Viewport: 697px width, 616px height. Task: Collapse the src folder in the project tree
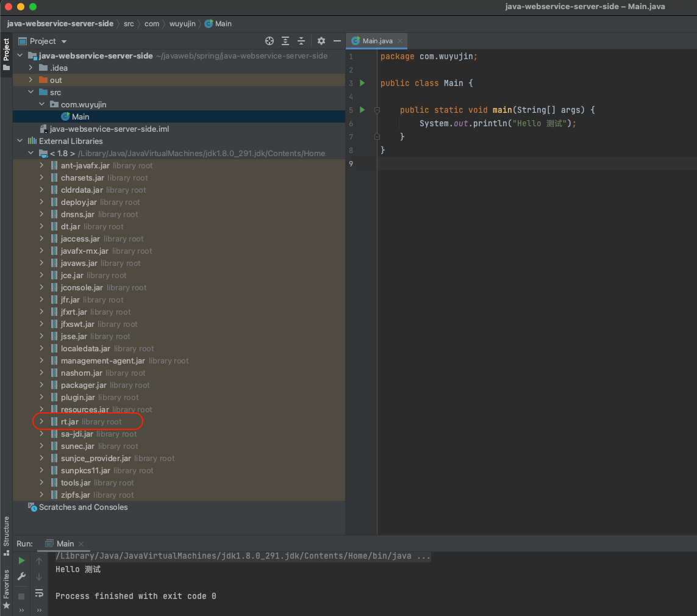tap(29, 92)
